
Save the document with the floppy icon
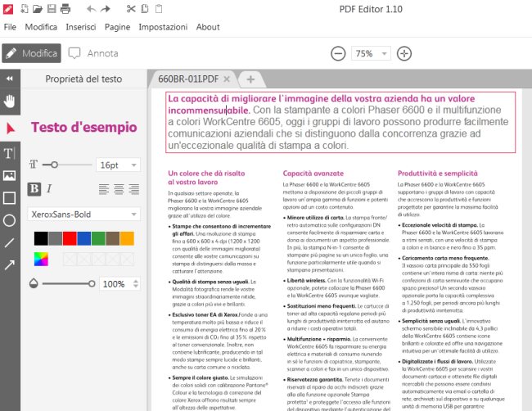tap(52, 9)
